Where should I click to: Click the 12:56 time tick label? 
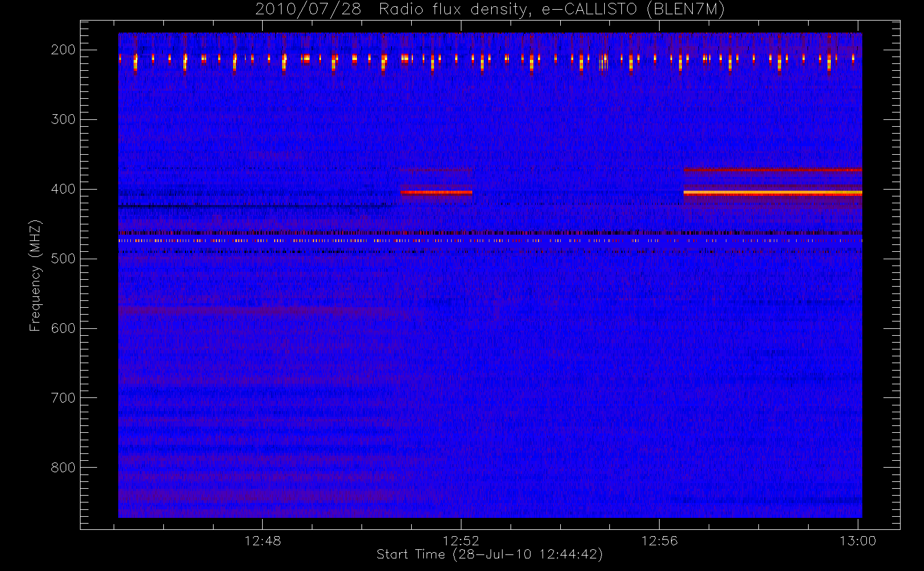coord(660,541)
